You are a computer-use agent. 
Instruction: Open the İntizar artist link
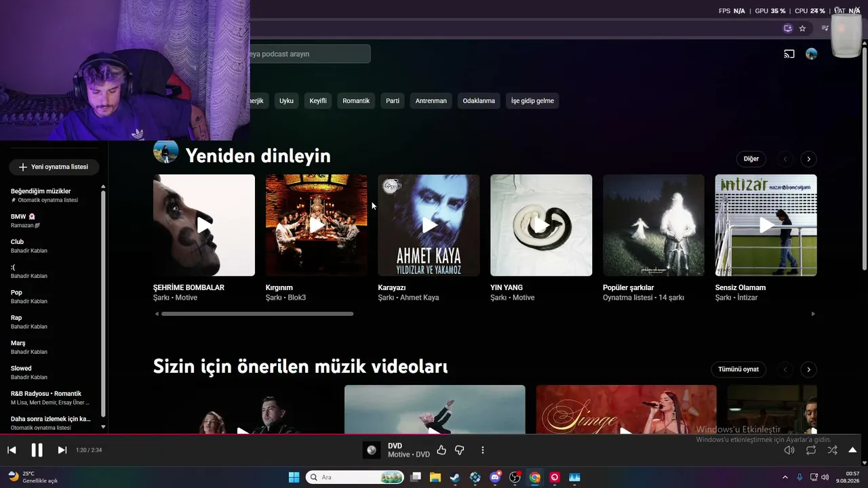click(747, 298)
